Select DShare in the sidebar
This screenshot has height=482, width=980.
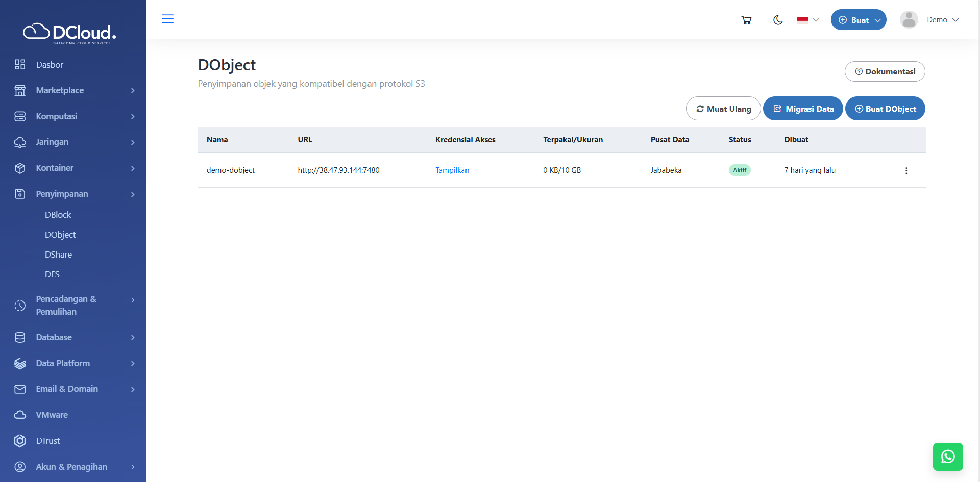coord(59,255)
